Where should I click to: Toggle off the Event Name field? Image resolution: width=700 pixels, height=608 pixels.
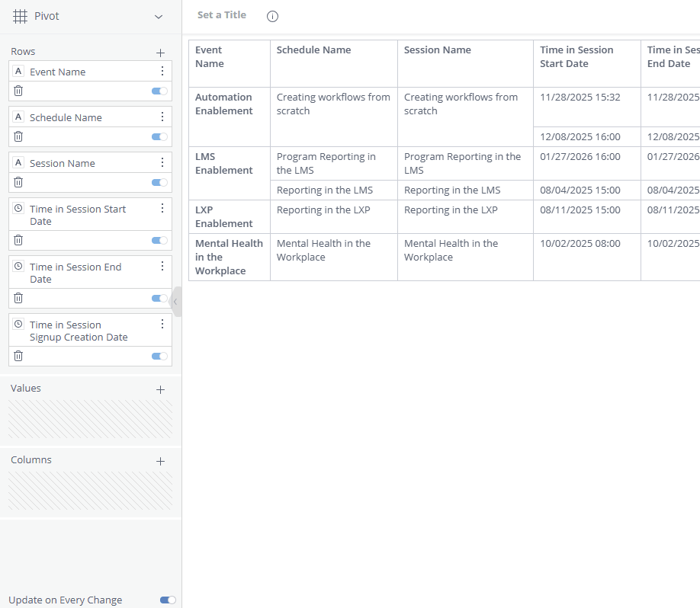click(x=159, y=91)
